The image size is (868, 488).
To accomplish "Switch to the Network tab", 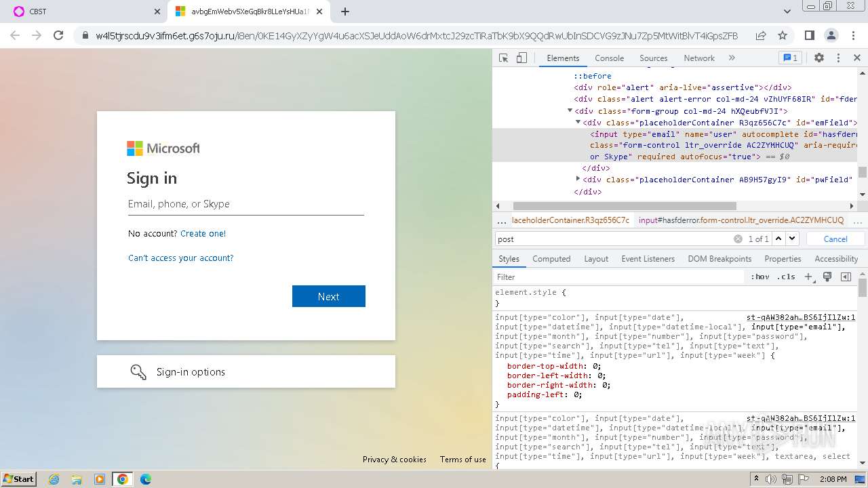I will 699,58.
